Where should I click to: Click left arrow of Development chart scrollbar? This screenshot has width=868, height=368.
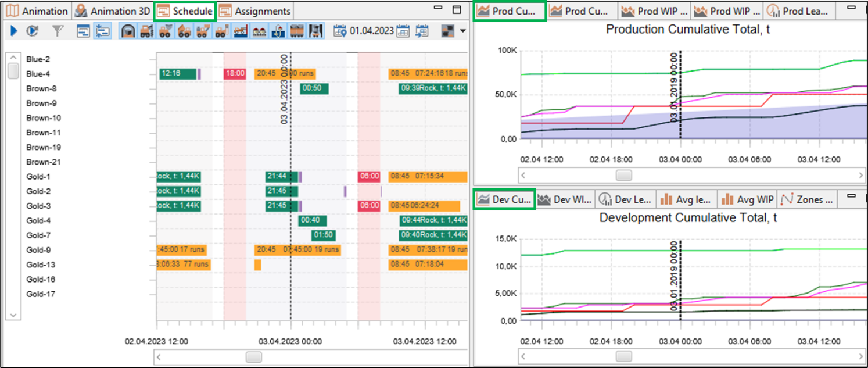point(523,356)
